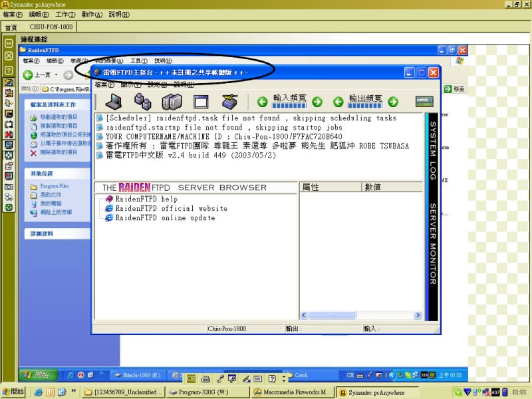
Task: Increase 輸入頻寬 with its right green arrow
Action: pos(317,102)
